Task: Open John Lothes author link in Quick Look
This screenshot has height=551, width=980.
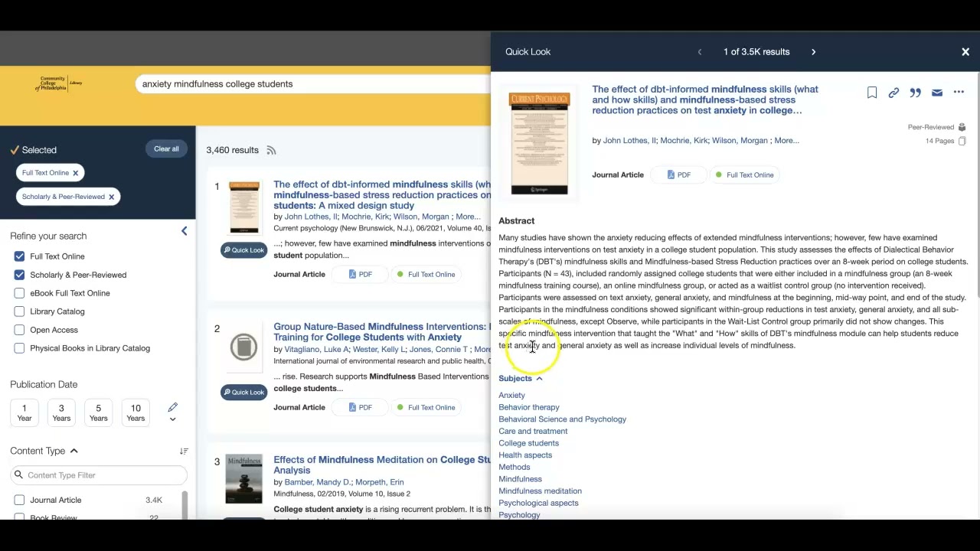Action: pyautogui.click(x=629, y=141)
